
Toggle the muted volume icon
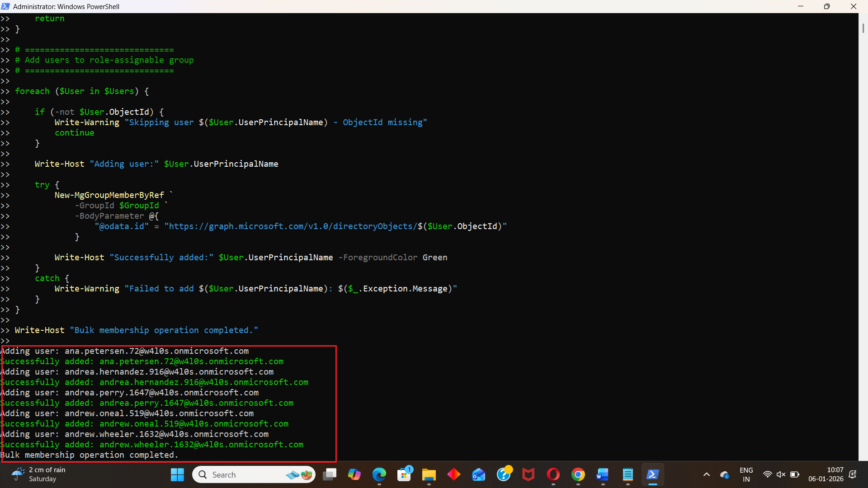coord(781,474)
